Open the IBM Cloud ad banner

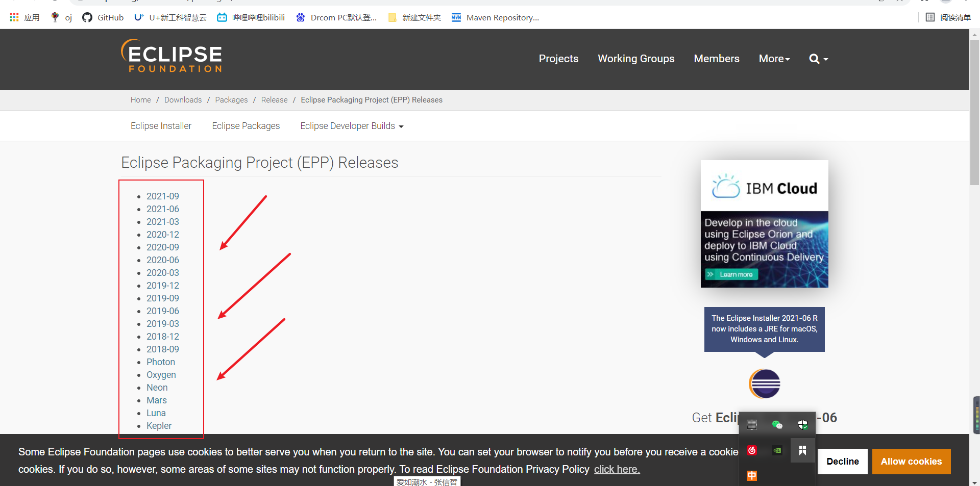point(764,224)
